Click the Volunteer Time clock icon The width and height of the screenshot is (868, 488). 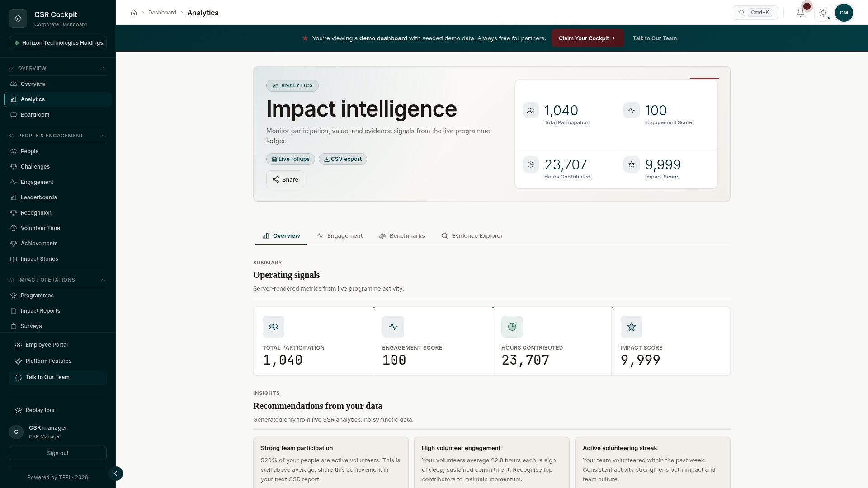(14, 228)
